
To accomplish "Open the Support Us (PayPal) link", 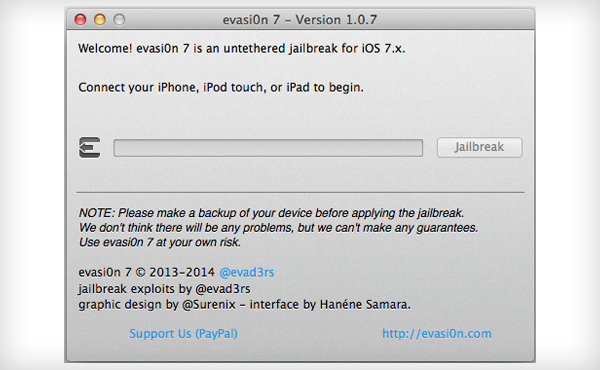I will [x=183, y=334].
